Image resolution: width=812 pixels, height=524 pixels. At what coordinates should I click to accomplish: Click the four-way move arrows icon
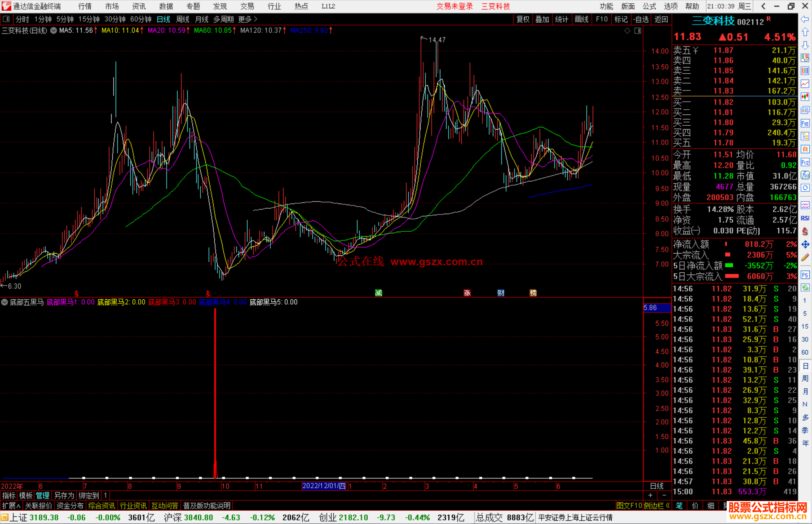(805, 245)
